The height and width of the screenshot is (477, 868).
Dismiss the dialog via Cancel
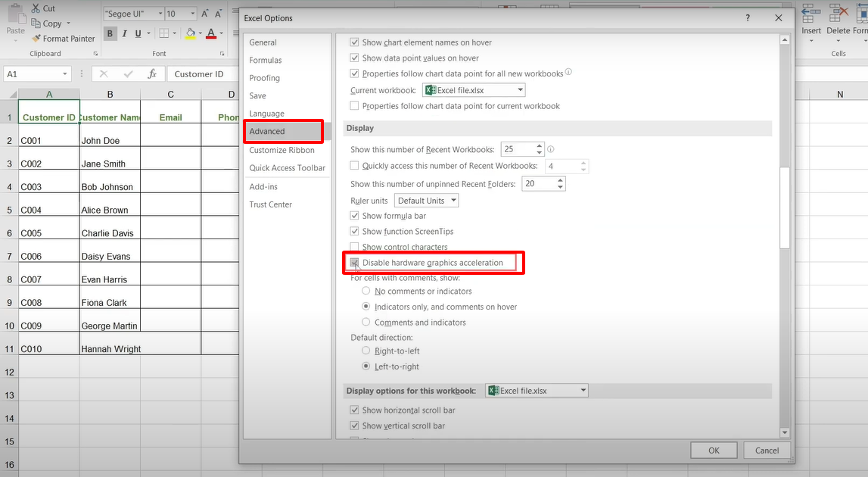pyautogui.click(x=767, y=450)
